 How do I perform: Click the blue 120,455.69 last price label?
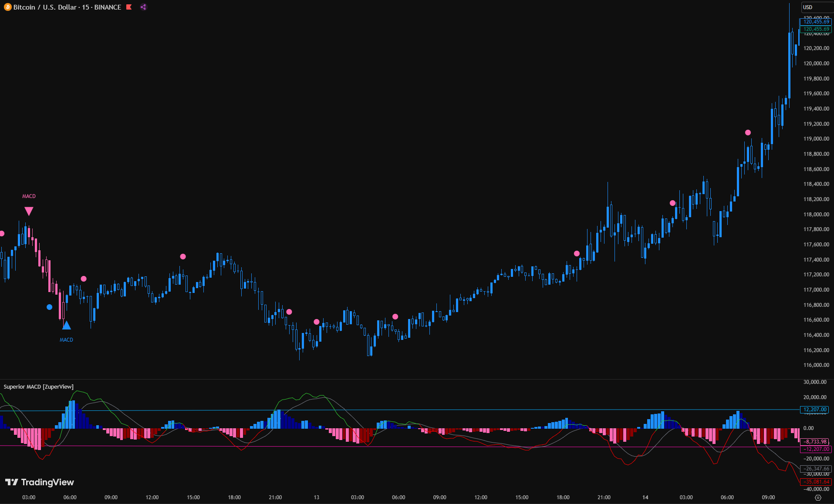816,21
